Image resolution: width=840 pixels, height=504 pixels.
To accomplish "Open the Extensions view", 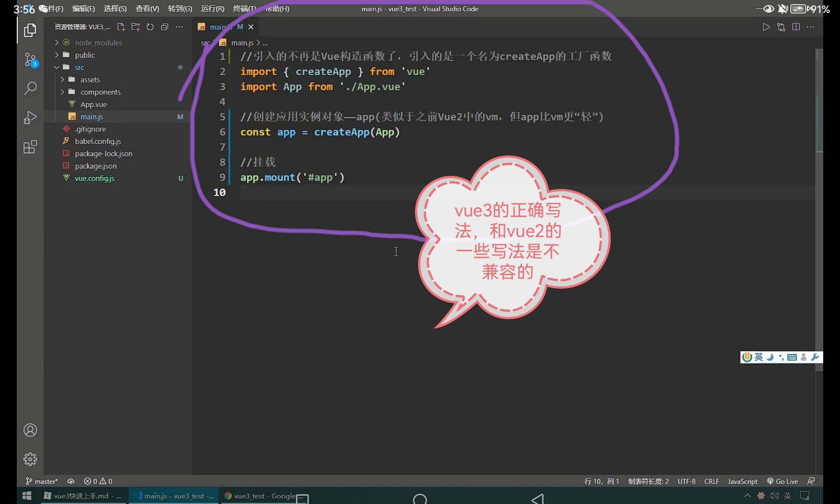I will point(30,147).
